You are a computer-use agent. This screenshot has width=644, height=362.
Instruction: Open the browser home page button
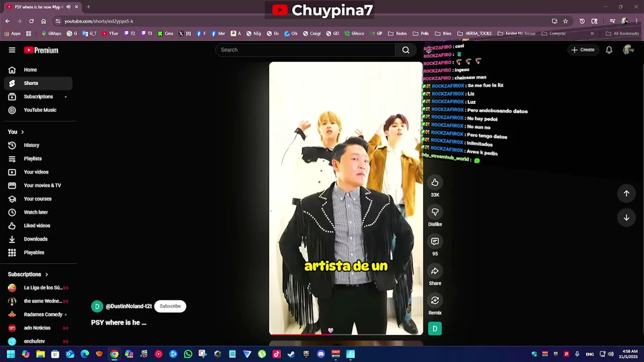coord(44,21)
